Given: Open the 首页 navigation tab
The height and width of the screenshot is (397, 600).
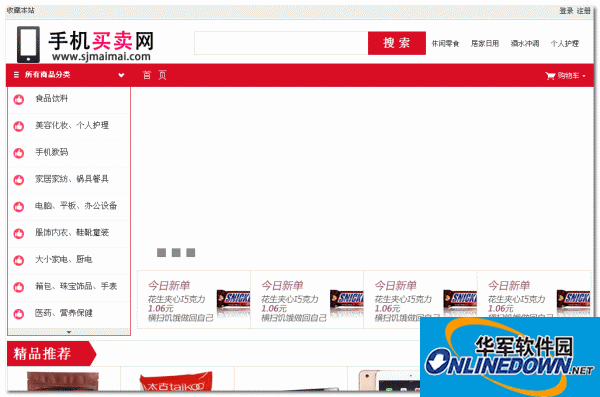Looking at the screenshot, I should [x=155, y=75].
